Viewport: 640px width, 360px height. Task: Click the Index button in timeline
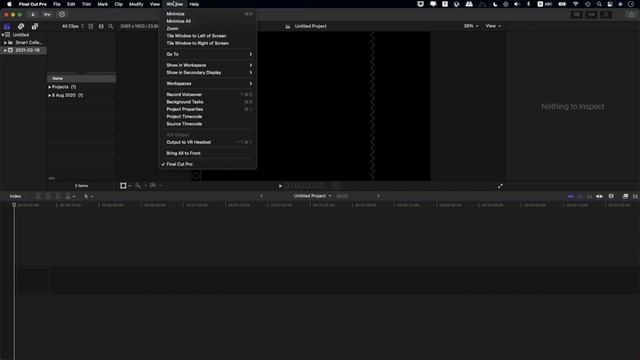(x=15, y=196)
